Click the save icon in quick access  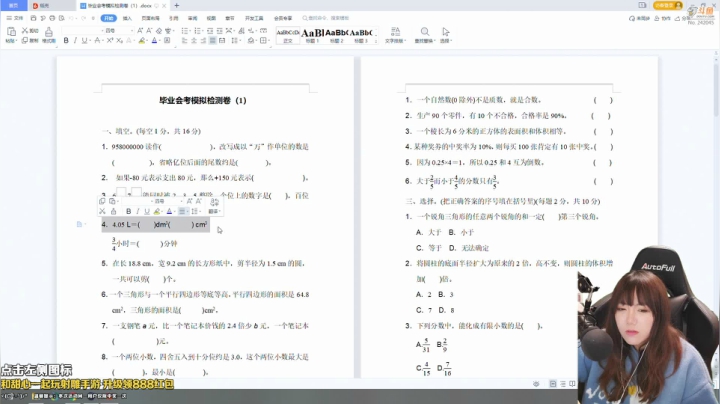point(33,18)
